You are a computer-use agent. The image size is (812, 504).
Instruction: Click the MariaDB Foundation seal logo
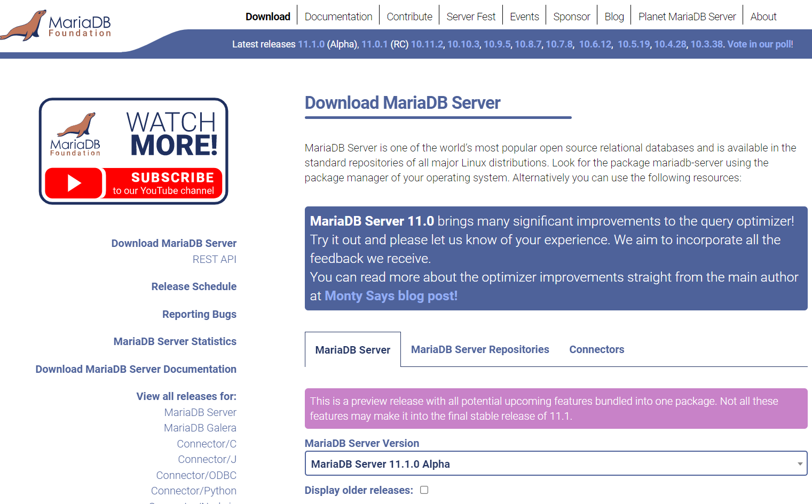pyautogui.click(x=56, y=25)
